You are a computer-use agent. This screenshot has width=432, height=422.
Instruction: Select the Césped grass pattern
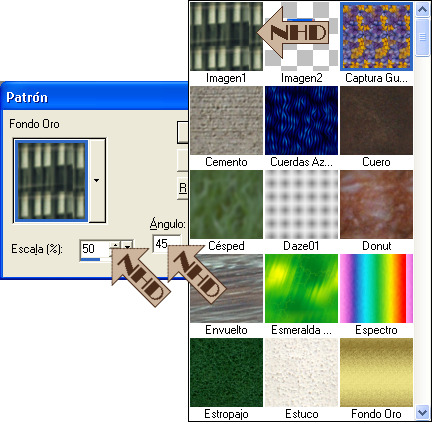point(226,204)
